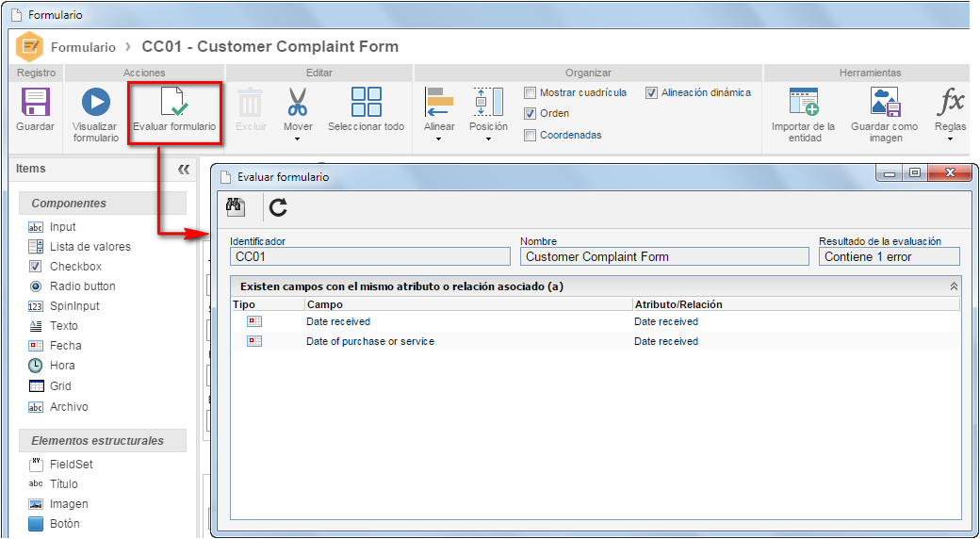980x539 pixels.
Task: Add a Texto component
Action: [x=53, y=326]
